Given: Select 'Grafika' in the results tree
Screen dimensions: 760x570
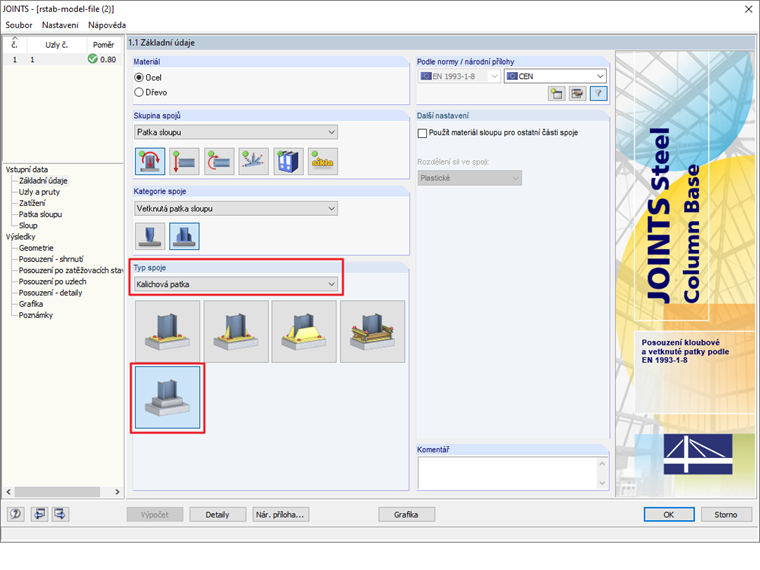Looking at the screenshot, I should (31, 304).
